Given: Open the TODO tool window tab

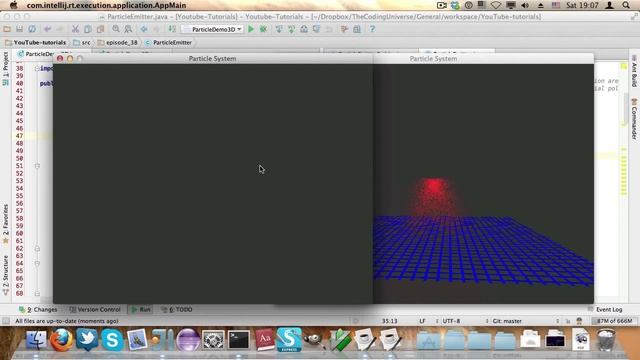Looking at the screenshot, I should [177, 309].
